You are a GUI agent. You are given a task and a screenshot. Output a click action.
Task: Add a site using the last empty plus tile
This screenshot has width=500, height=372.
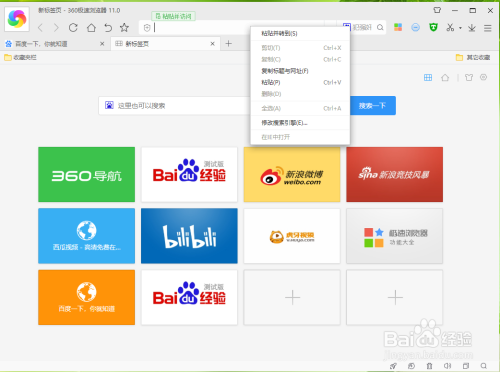click(x=395, y=297)
